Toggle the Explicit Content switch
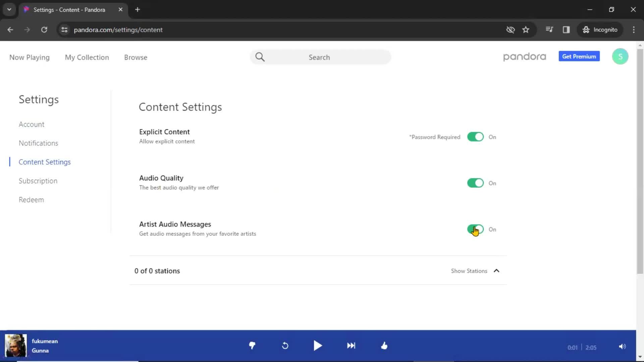Screen dimensions: 644x362 pyautogui.click(x=475, y=136)
